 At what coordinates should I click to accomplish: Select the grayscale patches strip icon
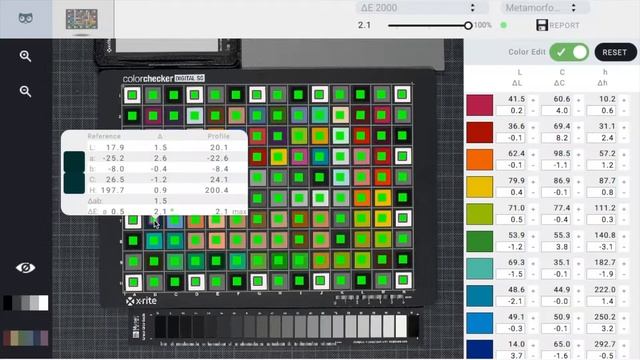pyautogui.click(x=25, y=303)
